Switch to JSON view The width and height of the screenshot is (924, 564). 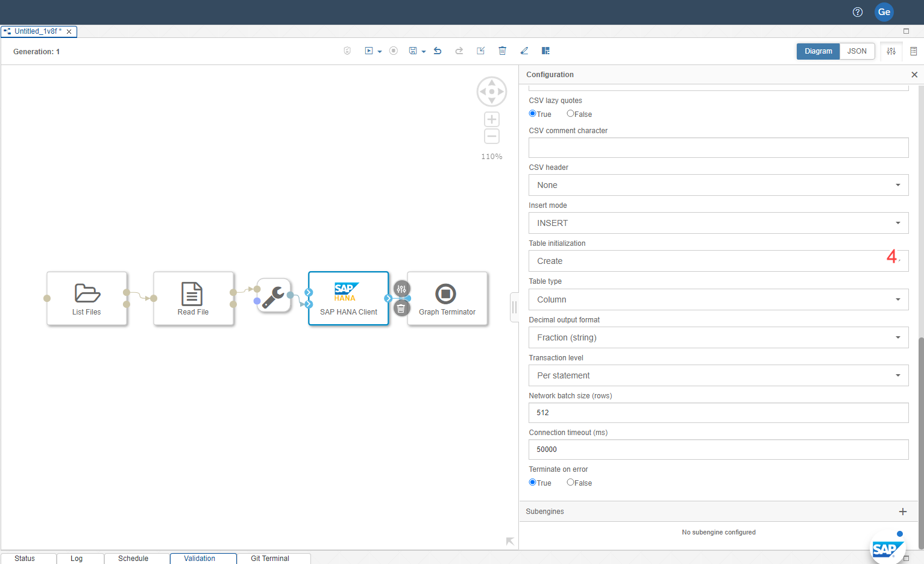pyautogui.click(x=856, y=51)
